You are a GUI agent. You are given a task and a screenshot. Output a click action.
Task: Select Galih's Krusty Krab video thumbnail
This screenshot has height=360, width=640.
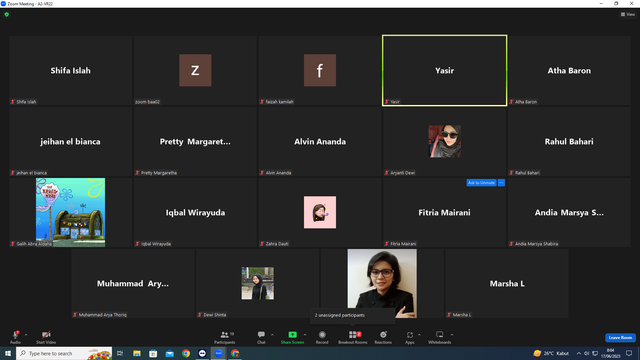coord(70,212)
